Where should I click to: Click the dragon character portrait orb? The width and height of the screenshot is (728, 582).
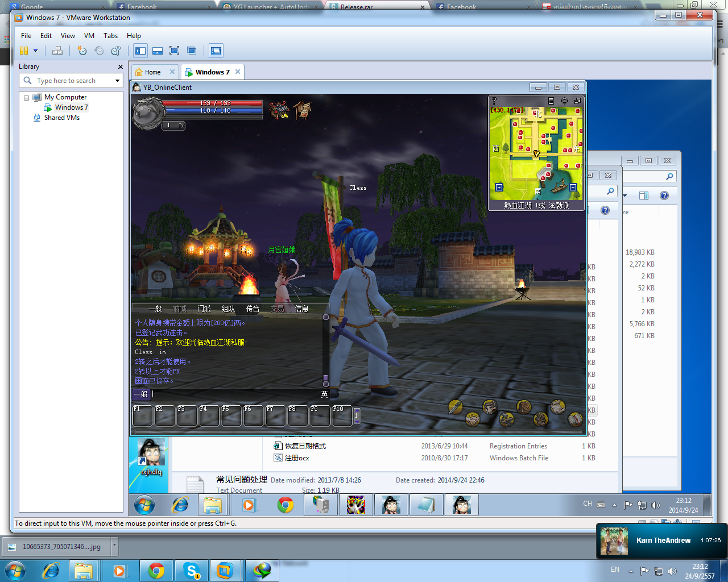tap(148, 112)
